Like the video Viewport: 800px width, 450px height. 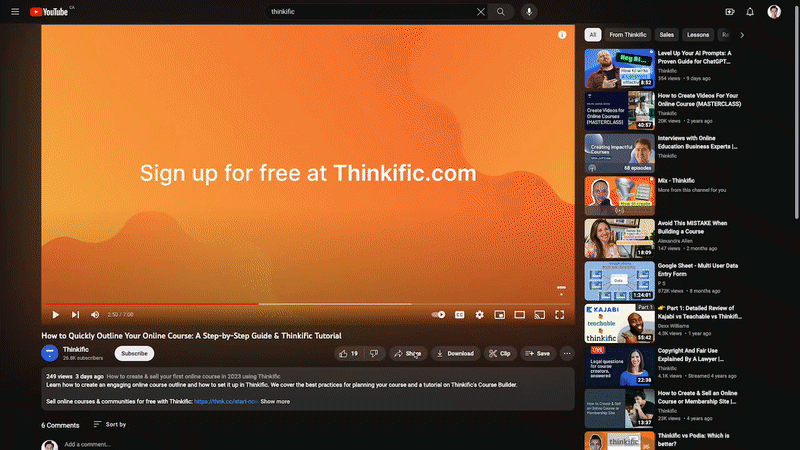tap(347, 354)
